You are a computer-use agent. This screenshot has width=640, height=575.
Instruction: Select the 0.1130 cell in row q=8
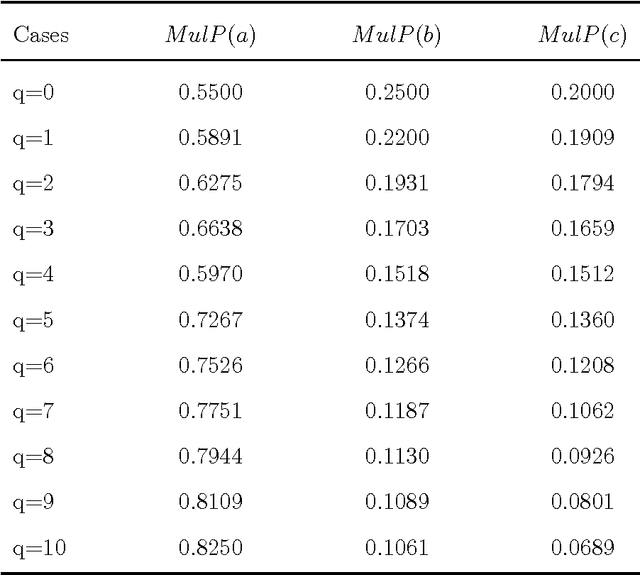tap(396, 456)
